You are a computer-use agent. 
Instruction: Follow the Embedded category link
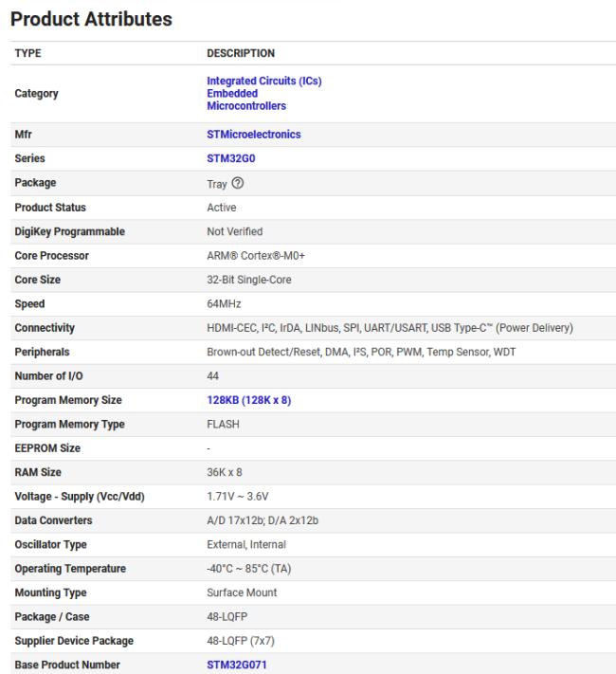click(x=231, y=94)
